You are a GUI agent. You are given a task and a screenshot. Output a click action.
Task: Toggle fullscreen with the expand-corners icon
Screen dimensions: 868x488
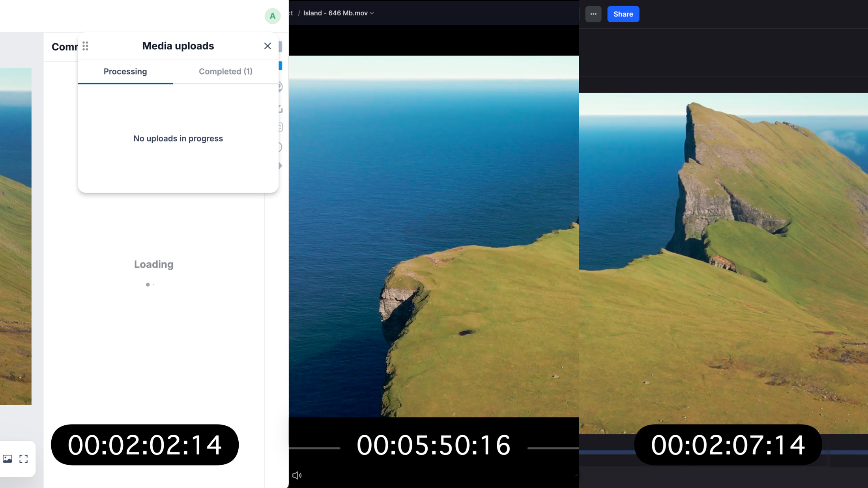(24, 459)
